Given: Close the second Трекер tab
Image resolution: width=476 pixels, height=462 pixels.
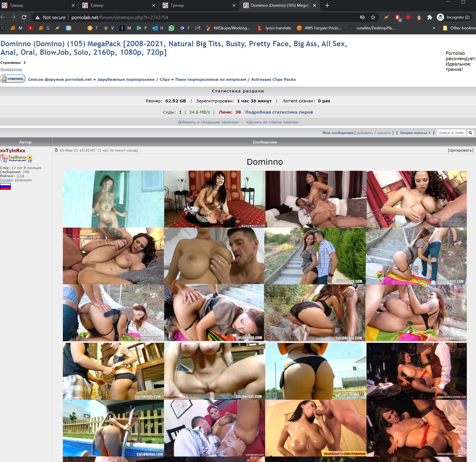Looking at the screenshot, I should click(154, 5).
